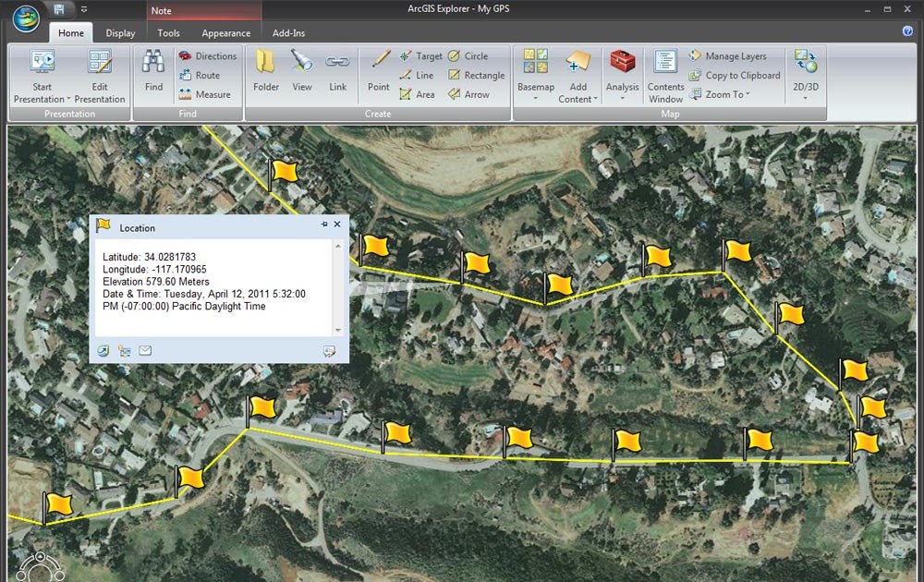The image size is (924, 582).
Task: Pin the Location popup open
Action: pyautogui.click(x=323, y=224)
